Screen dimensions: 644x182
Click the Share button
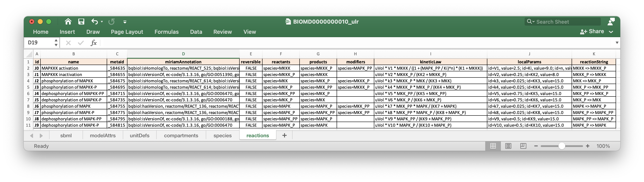592,31
